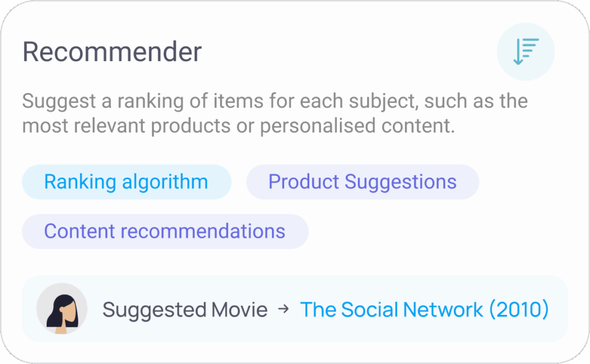590x364 pixels.
Task: Click the descending sort ranking icon
Action: click(x=526, y=51)
